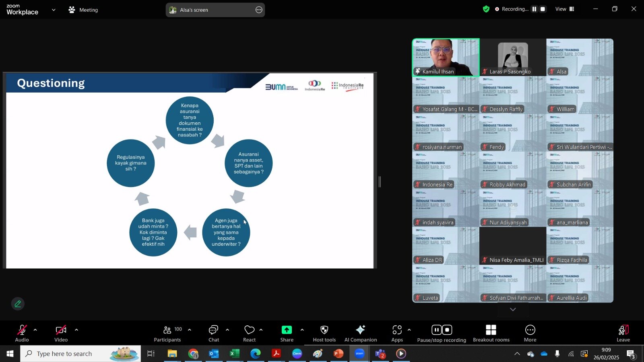Open Outlook from taskbar
Screen dimensions: 644x362
coord(214,354)
